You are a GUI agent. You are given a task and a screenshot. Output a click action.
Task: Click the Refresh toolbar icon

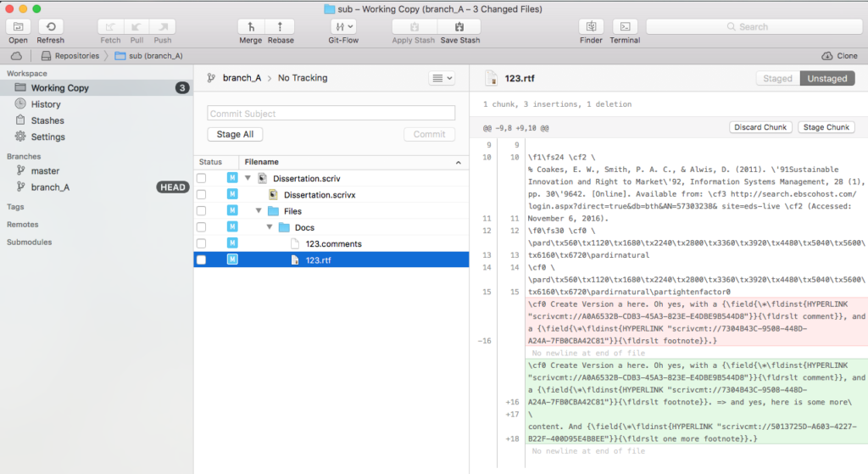point(50,27)
